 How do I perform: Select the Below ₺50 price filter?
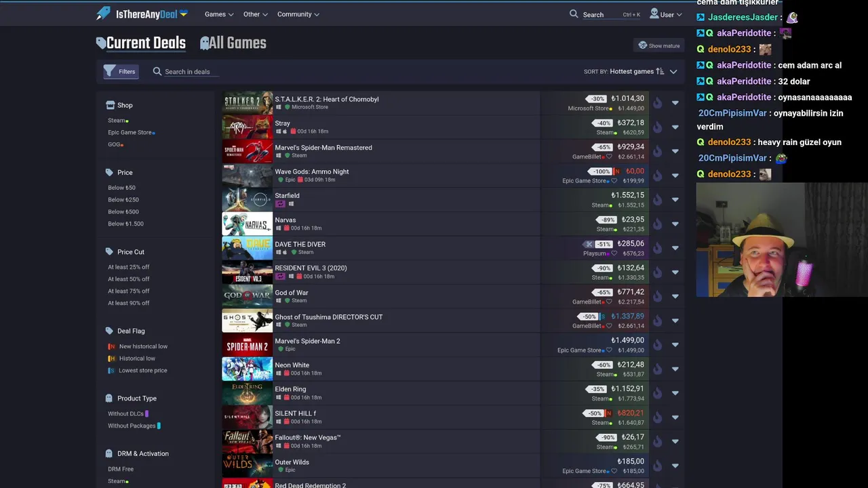(x=121, y=188)
